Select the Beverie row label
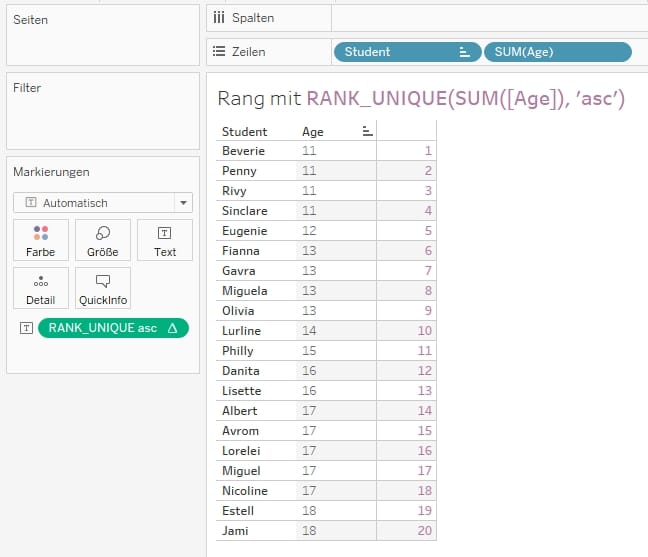Image resolution: width=648 pixels, height=557 pixels. 243,151
